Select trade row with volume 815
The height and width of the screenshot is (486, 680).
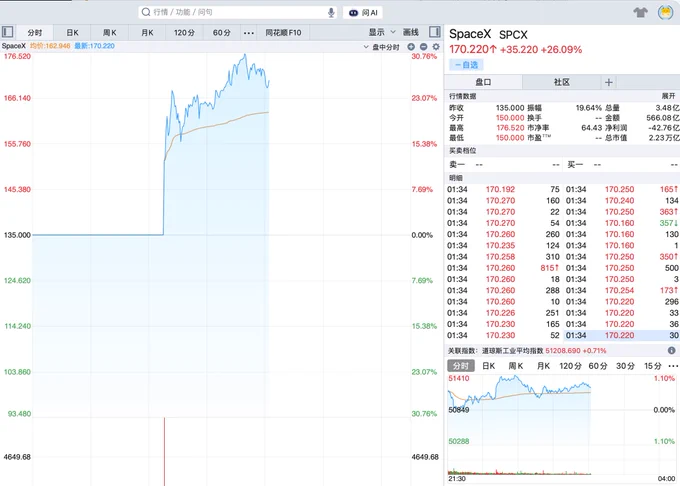tap(503, 268)
